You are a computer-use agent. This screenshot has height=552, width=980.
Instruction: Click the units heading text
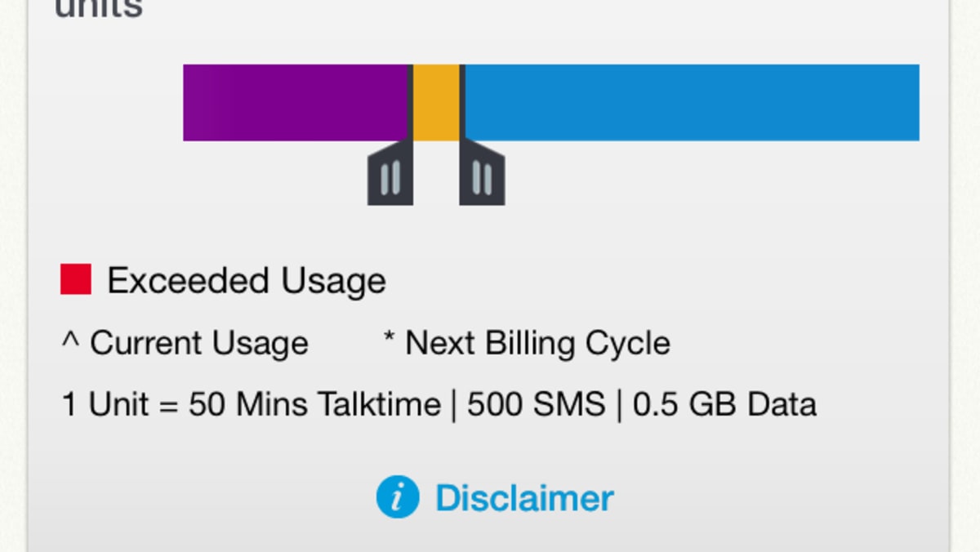pos(98,8)
